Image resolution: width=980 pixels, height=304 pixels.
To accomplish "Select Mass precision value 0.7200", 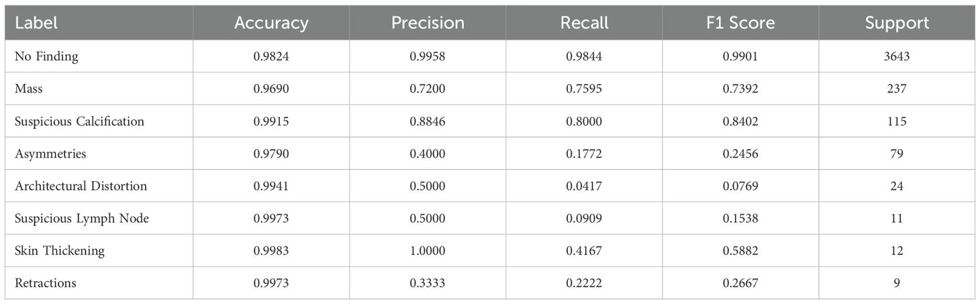I will point(428,89).
